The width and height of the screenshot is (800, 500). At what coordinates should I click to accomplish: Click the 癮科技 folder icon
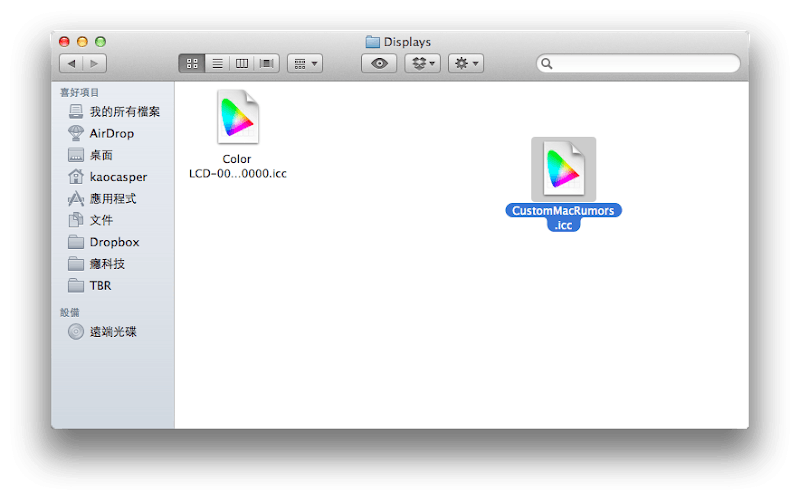pyautogui.click(x=76, y=264)
